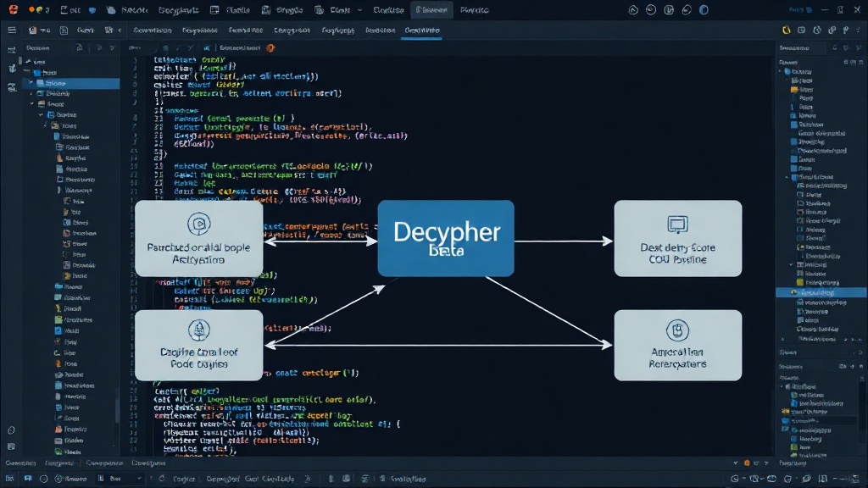Image resolution: width=868 pixels, height=488 pixels.
Task: Click the mouse icon in the lower-right diagram card
Action: click(677, 330)
